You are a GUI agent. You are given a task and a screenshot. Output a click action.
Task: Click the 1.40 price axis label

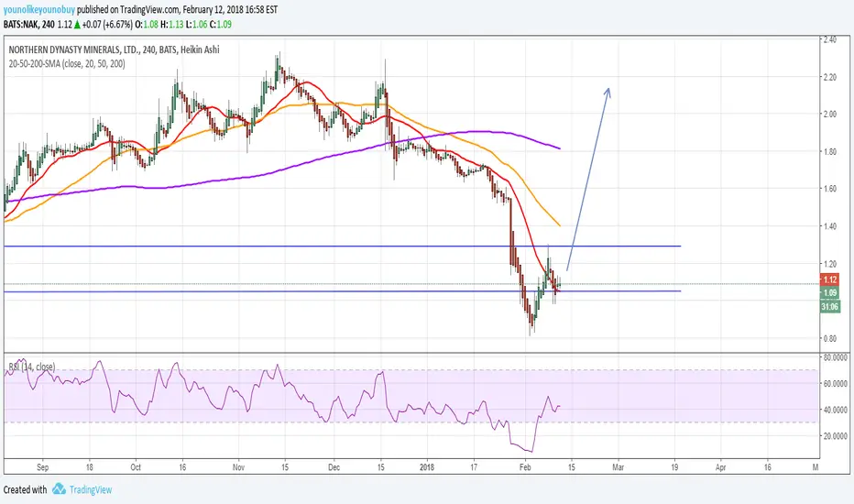[829, 226]
